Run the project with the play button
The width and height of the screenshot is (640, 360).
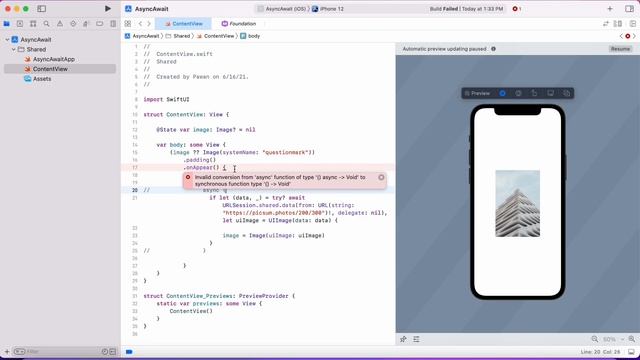(108, 9)
